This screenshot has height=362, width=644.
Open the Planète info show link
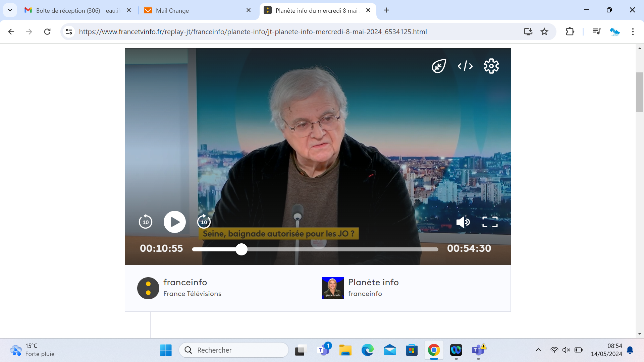click(x=373, y=282)
